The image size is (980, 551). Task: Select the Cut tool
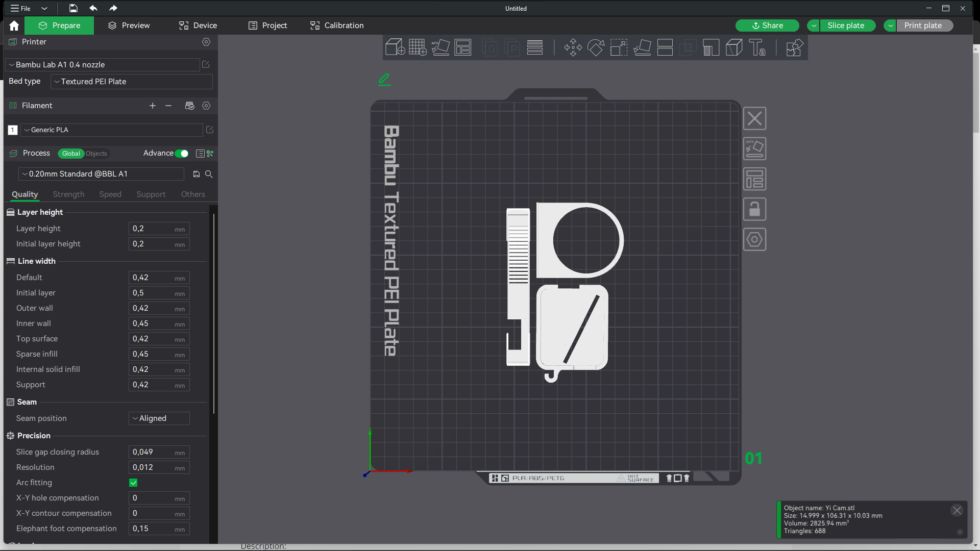click(x=665, y=47)
